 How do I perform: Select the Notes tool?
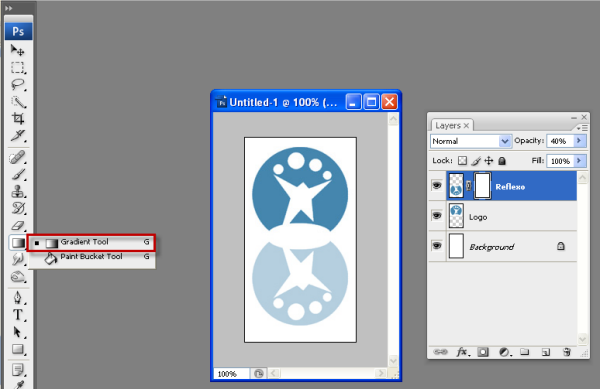pos(18,370)
